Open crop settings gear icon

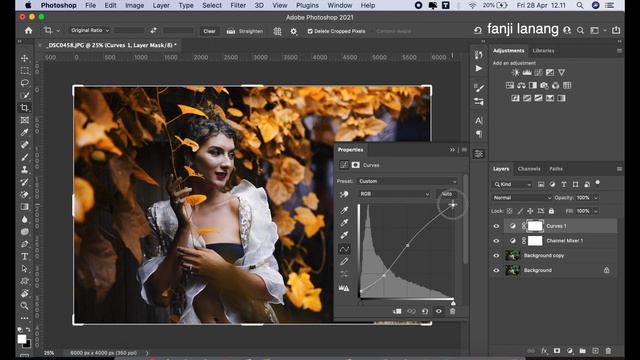pos(293,31)
